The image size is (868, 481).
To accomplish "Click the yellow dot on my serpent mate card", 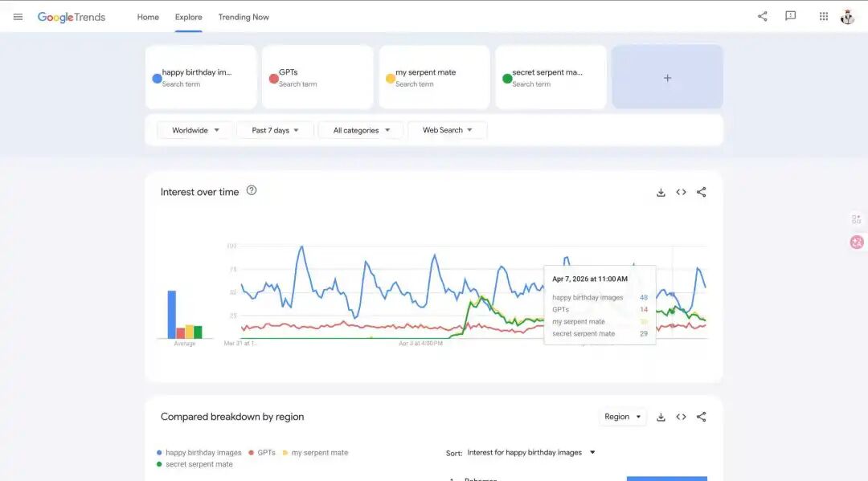I will click(x=391, y=79).
